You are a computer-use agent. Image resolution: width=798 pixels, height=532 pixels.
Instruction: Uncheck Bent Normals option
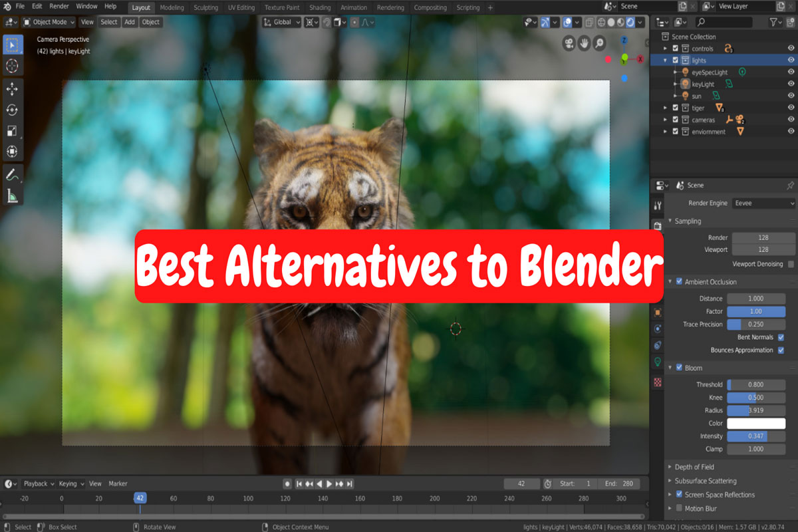781,337
